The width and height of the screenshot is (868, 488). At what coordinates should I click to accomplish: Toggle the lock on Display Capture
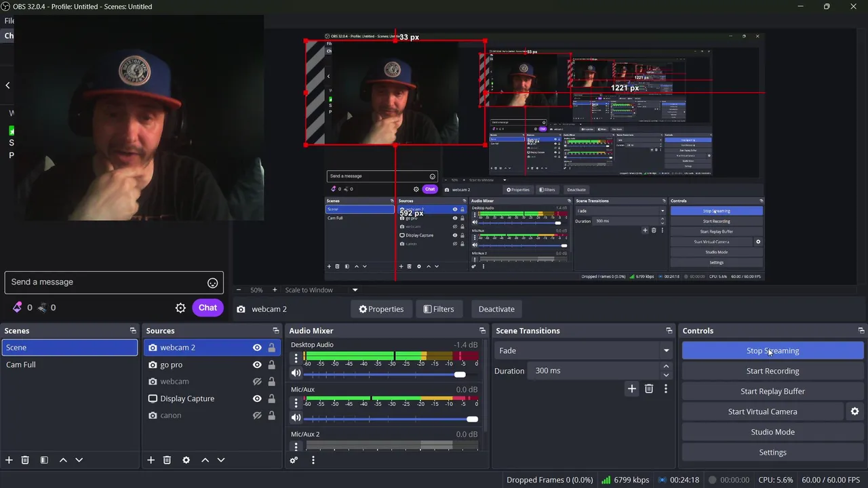coord(271,399)
